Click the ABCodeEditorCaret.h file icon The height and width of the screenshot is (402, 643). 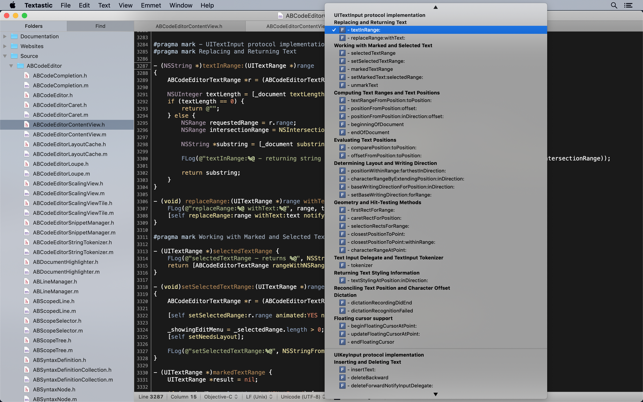(x=27, y=105)
